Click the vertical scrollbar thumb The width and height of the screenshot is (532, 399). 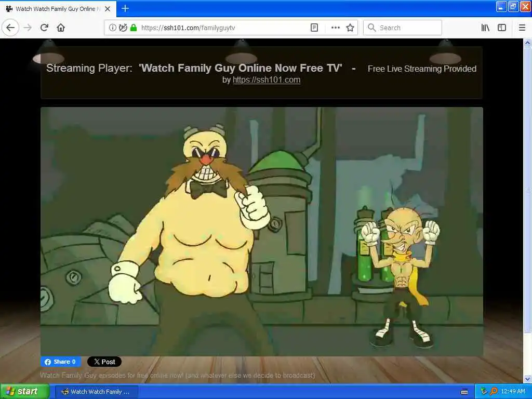tap(527, 190)
